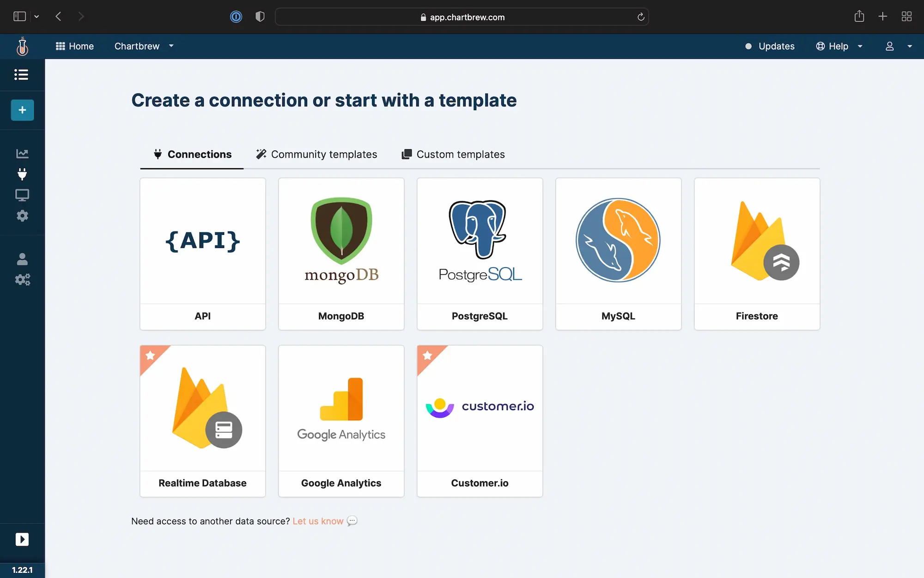Image resolution: width=924 pixels, height=578 pixels.
Task: Open project settings gear icon
Action: pyautogui.click(x=22, y=215)
